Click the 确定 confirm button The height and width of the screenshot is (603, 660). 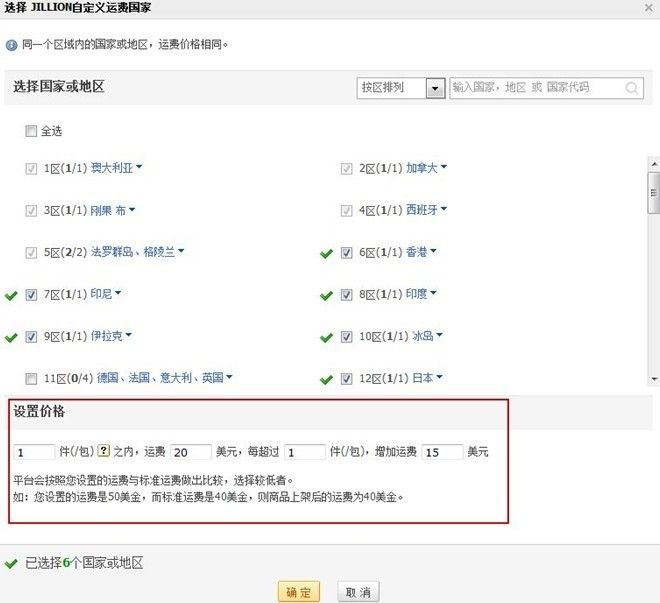coord(299,592)
